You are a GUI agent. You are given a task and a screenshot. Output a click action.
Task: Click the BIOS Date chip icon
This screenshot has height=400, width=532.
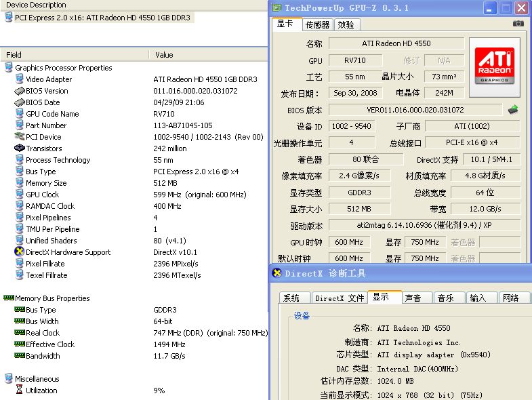[20, 102]
